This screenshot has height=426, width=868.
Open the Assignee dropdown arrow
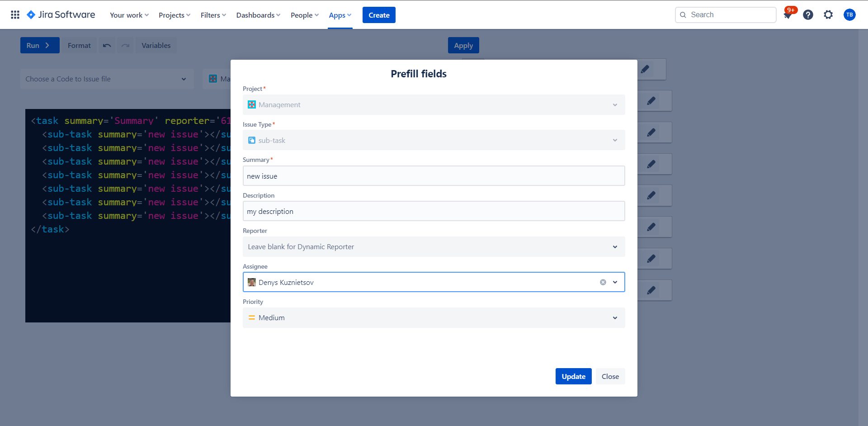[615, 282]
